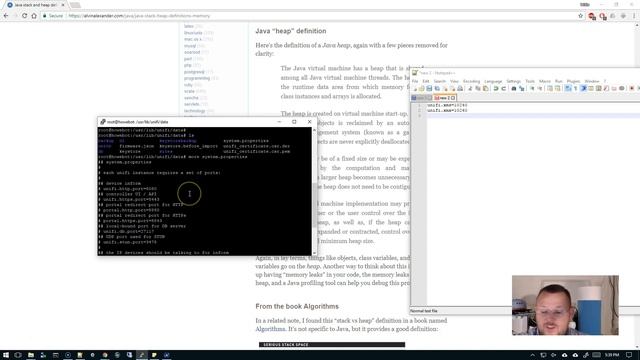Click the Paste icon in Notepad++ toolbar

click(485, 89)
